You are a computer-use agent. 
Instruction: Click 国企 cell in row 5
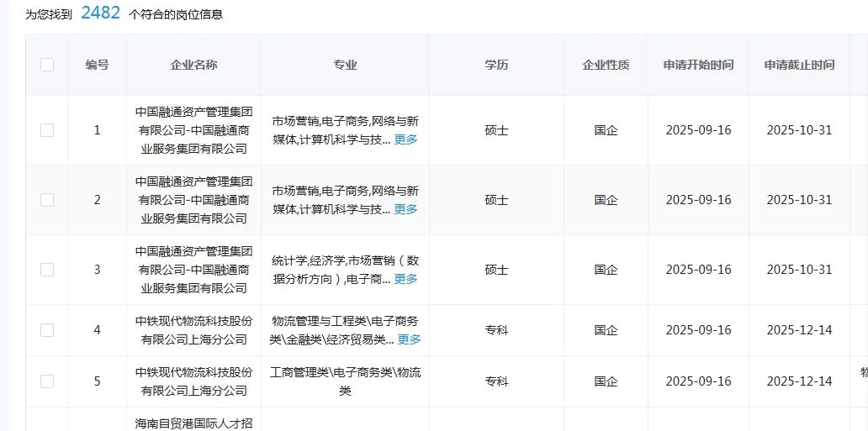(606, 381)
